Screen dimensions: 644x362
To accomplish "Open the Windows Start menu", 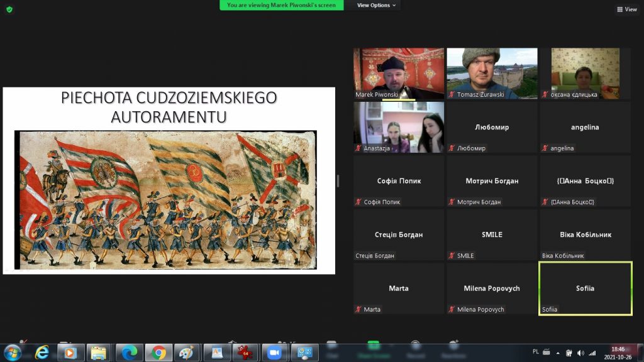I will [12, 352].
